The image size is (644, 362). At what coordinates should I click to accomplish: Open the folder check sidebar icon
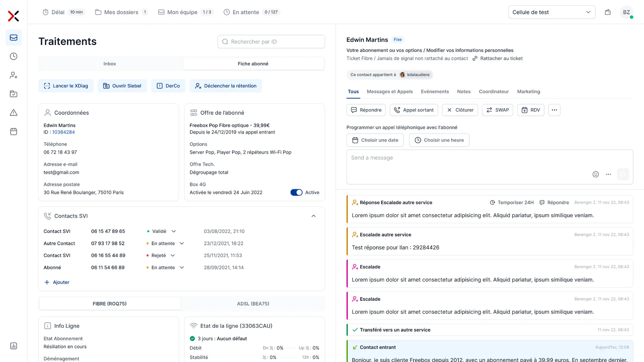14,94
